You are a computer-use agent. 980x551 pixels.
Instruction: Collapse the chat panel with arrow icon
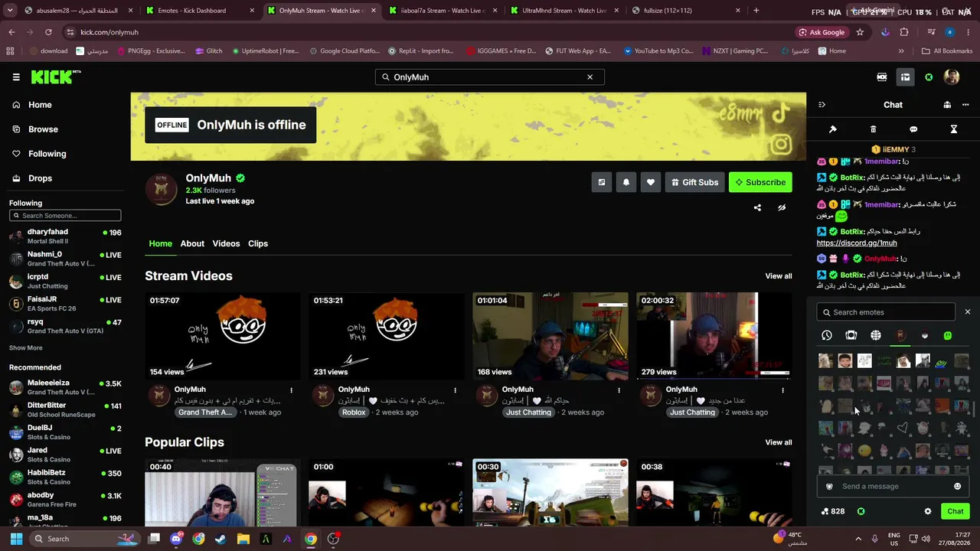coord(822,105)
